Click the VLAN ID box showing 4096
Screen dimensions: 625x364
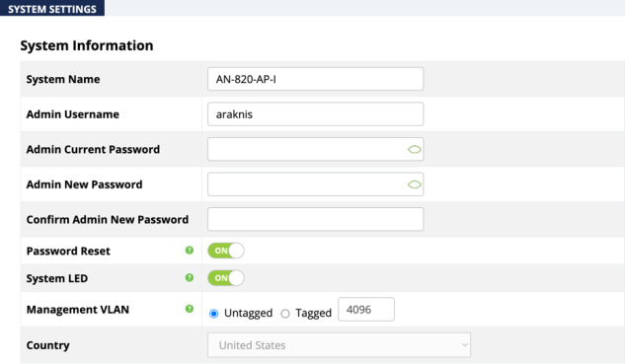[366, 309]
